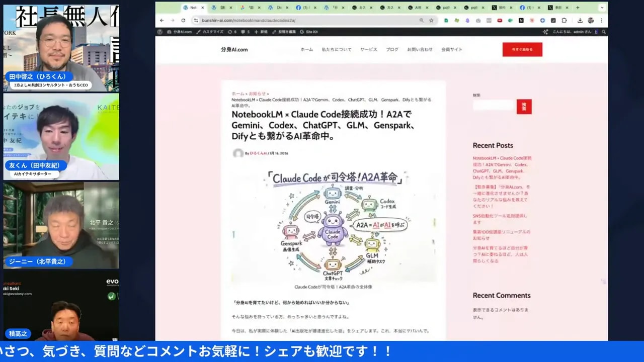
Task: Open the WordPress logo menu in admin bar
Action: pyautogui.click(x=160, y=31)
